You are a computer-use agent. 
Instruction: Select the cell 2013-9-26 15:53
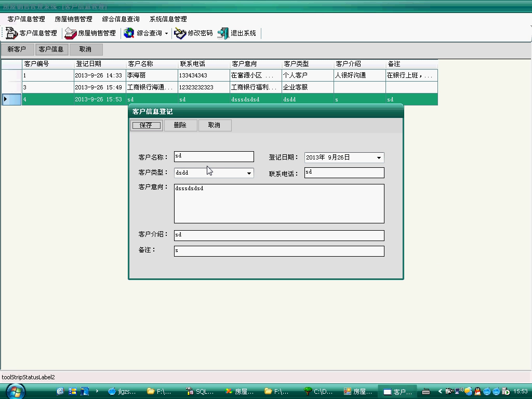point(100,99)
